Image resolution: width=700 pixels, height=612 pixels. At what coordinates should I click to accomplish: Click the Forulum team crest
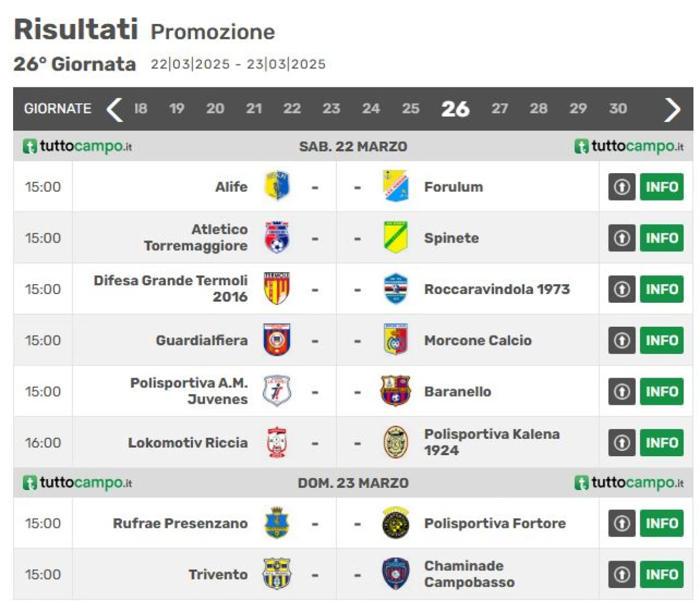coord(395,186)
